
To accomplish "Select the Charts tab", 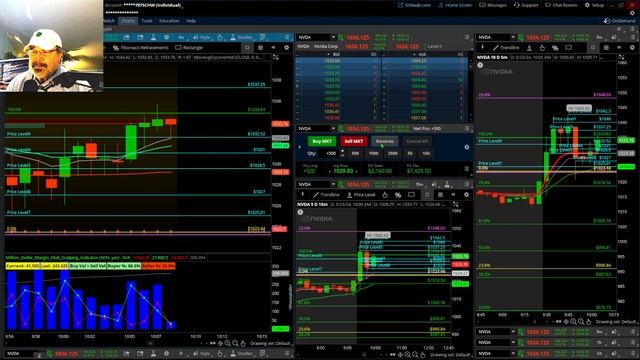I will pos(128,20).
